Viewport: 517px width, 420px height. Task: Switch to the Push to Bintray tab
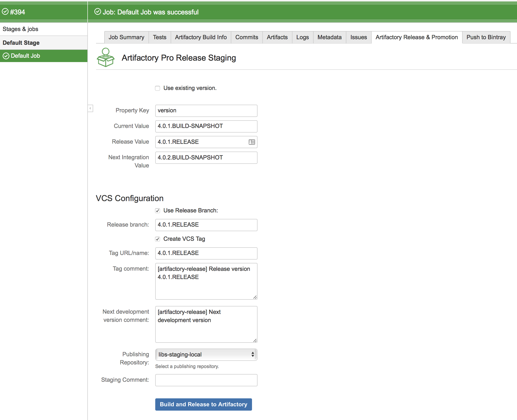coord(486,37)
